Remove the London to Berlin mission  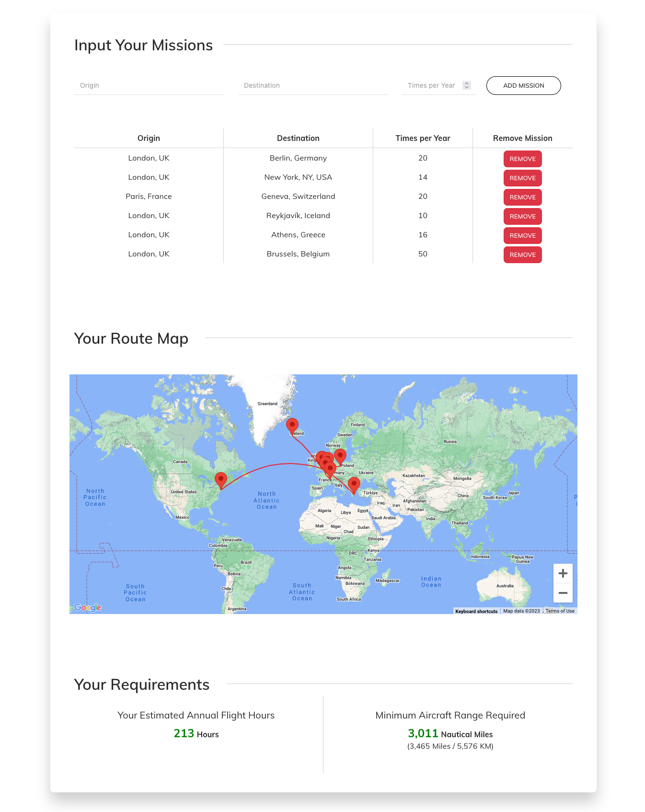click(x=522, y=159)
